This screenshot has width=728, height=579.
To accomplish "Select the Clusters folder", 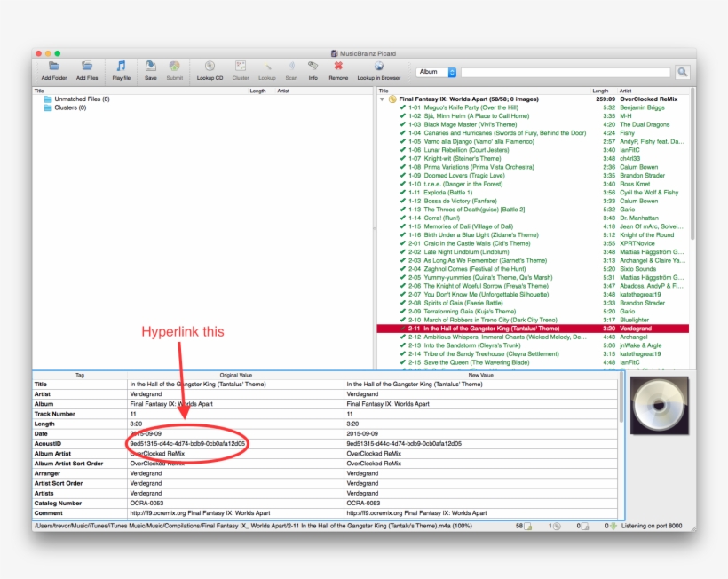I will coord(69,107).
